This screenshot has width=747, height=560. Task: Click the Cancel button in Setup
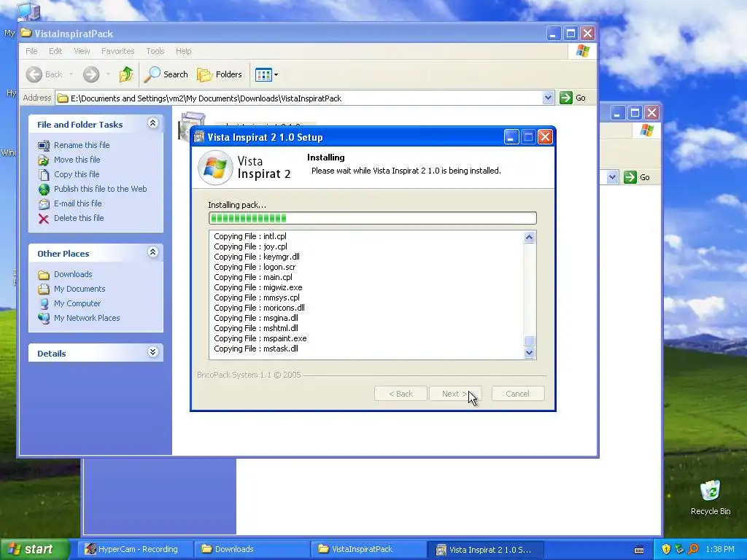point(518,394)
